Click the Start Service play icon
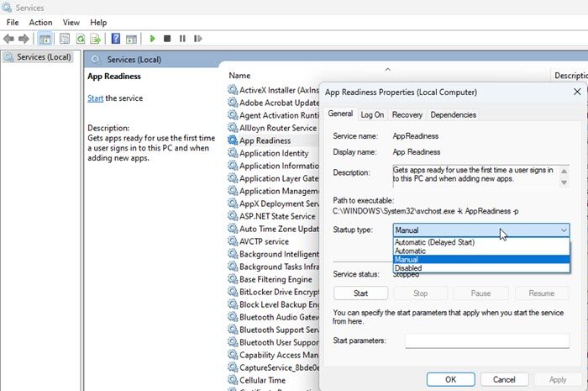 (152, 39)
